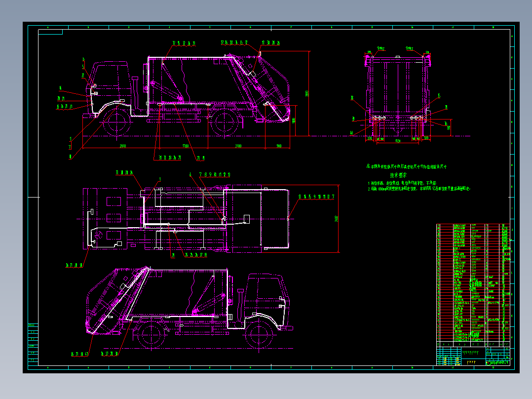Click the revision block on left border
Viewport: 532px width, 399px height.
tap(33, 344)
